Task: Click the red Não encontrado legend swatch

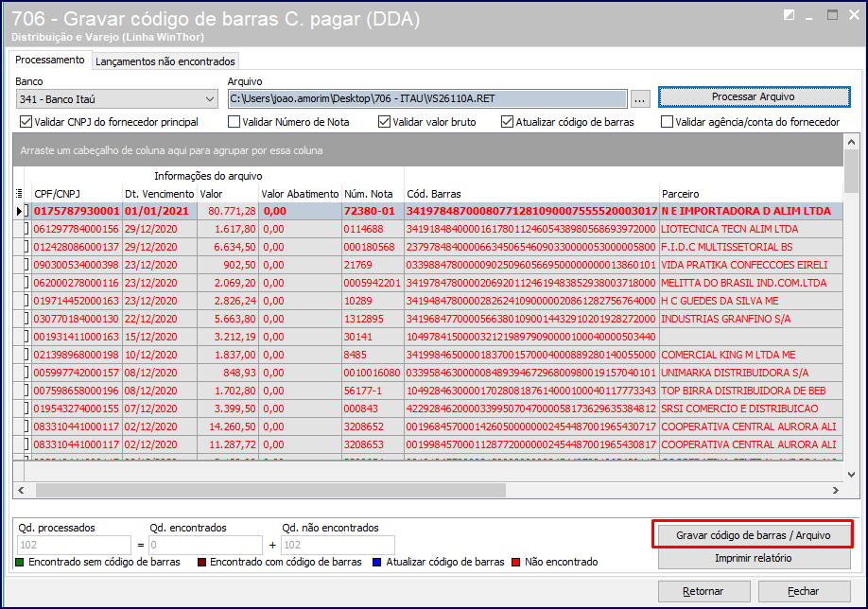Action: coord(516,562)
